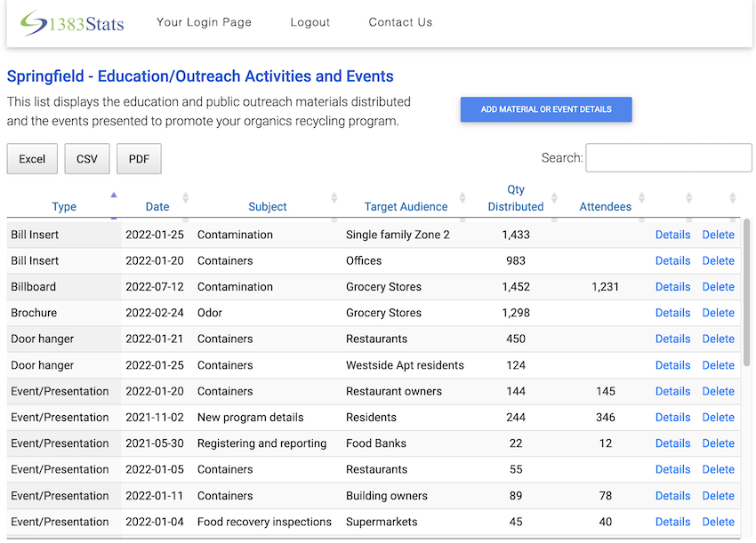The width and height of the screenshot is (756, 543).
Task: Click the 1383Stats logo
Action: pyautogui.click(x=73, y=22)
